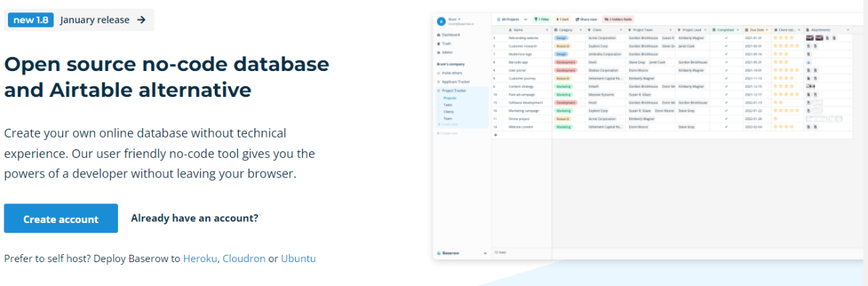This screenshot has width=868, height=286.
Task: Select the Projects table in the sidebar
Action: point(450,98)
